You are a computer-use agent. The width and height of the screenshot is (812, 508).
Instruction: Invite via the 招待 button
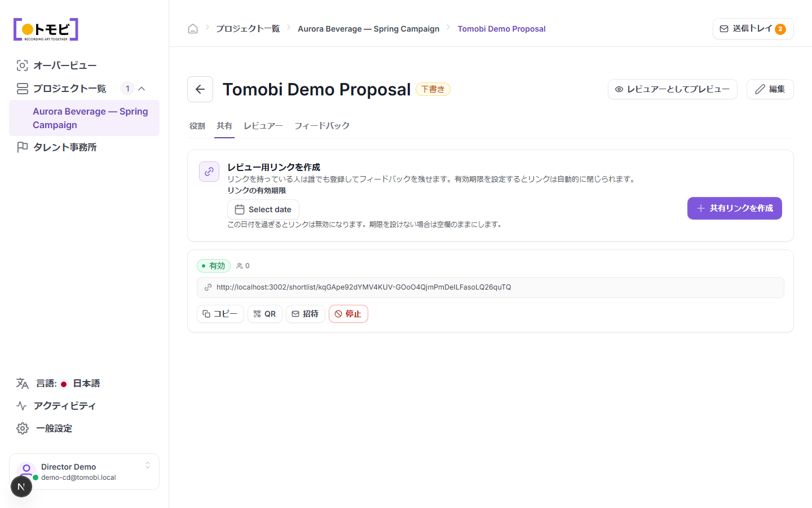pos(306,314)
